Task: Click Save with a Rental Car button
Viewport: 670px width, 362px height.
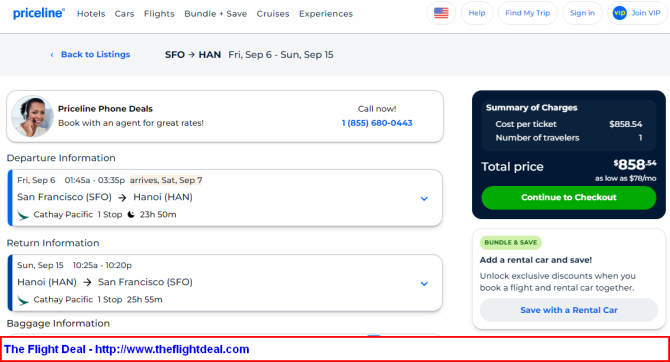Action: coord(569,310)
